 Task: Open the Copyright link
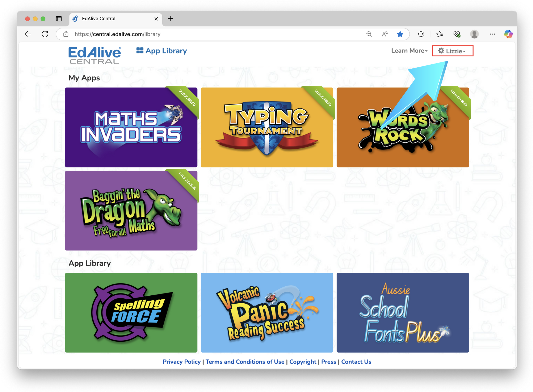point(303,362)
